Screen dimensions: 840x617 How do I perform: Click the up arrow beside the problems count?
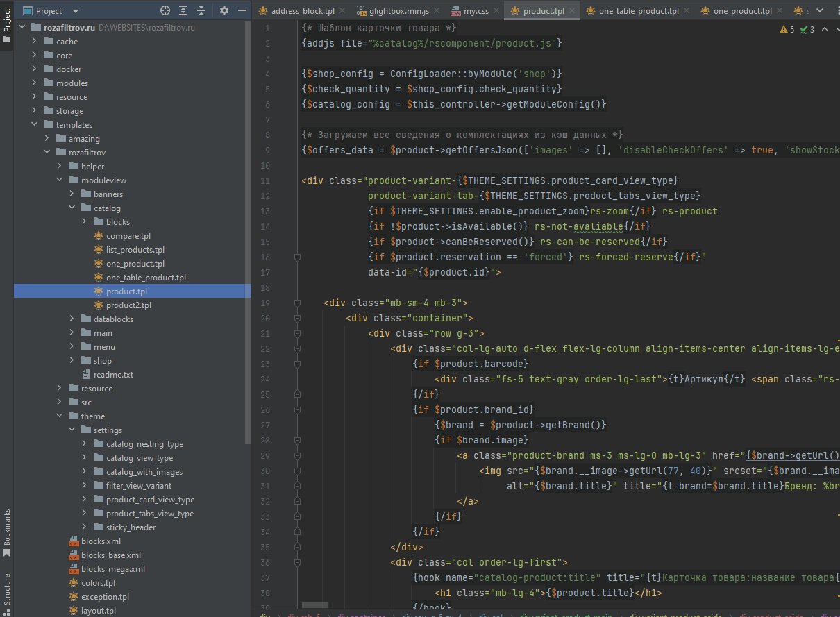click(823, 30)
